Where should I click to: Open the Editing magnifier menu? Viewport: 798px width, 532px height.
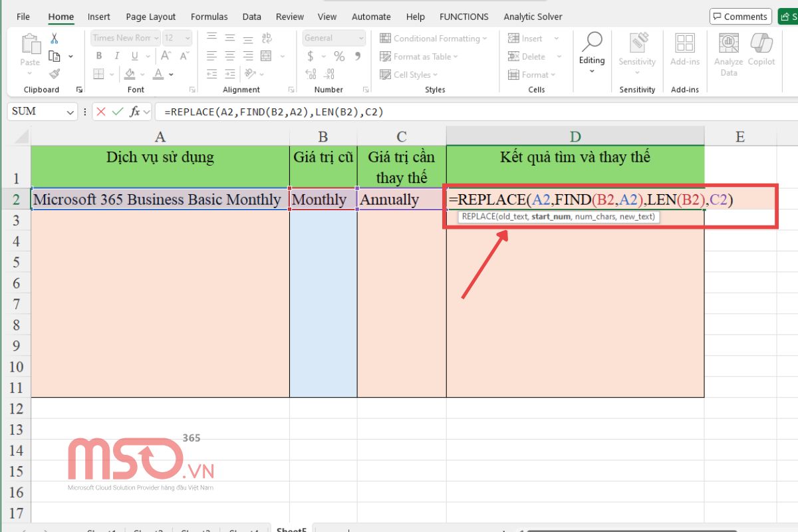point(591,52)
